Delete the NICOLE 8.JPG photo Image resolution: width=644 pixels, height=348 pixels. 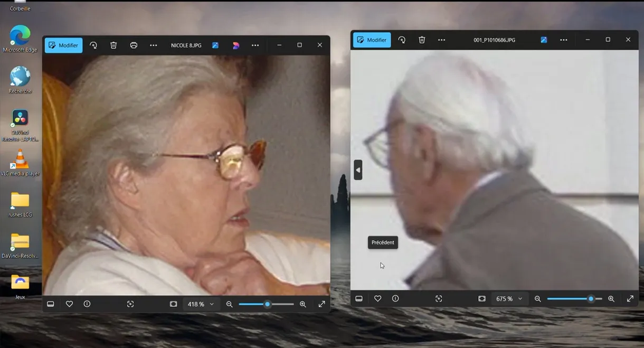[113, 45]
